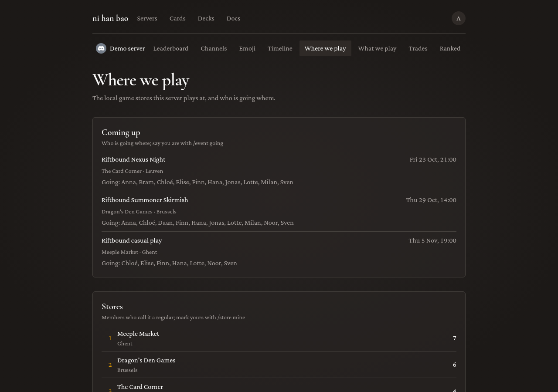Switch to the Emoji tab
Viewport: 558px width, 392px height.
click(x=247, y=48)
